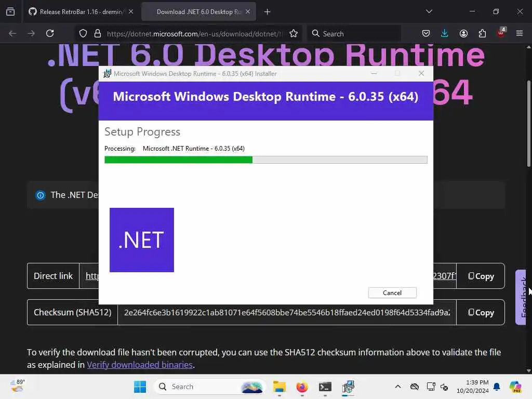Image resolution: width=532 pixels, height=399 pixels.
Task: Bookmark this page with the star
Action: (294, 34)
